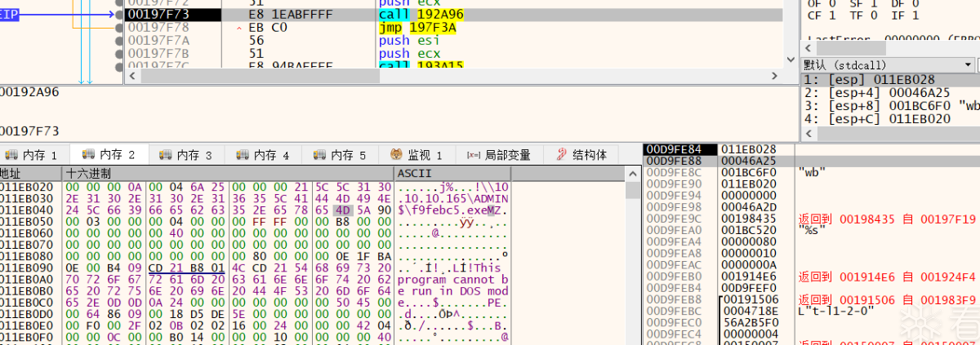Open the 默认 (stdcall) calling convention dropdown
This screenshot has width=980, height=345.
(889, 64)
